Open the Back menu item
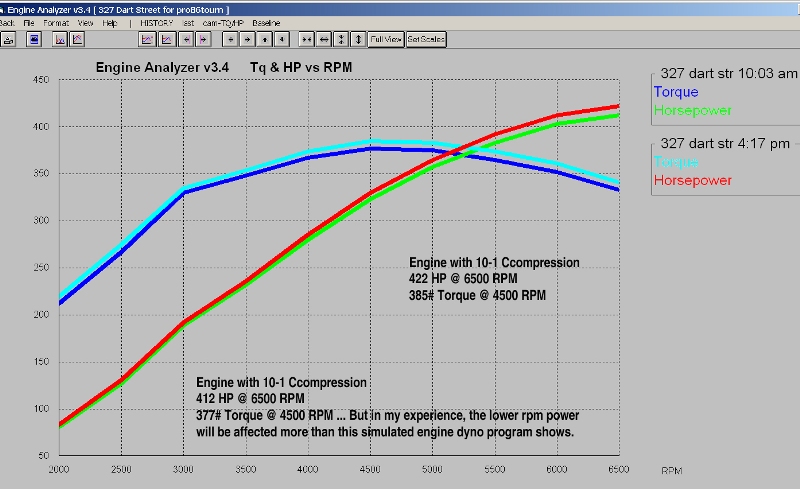 (x=7, y=23)
